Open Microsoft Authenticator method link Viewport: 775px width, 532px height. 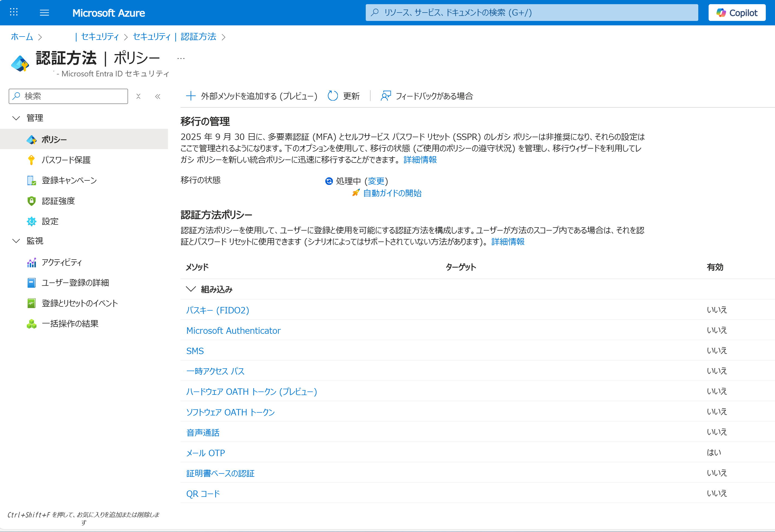pyautogui.click(x=233, y=330)
